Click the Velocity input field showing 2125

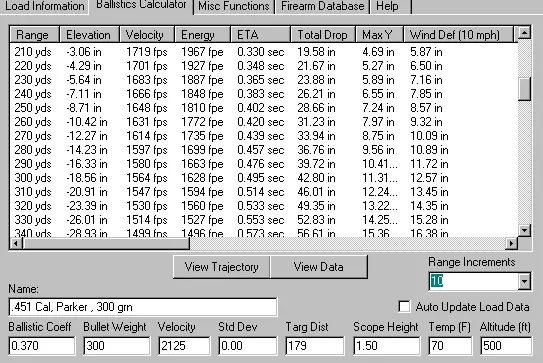pyautogui.click(x=184, y=346)
